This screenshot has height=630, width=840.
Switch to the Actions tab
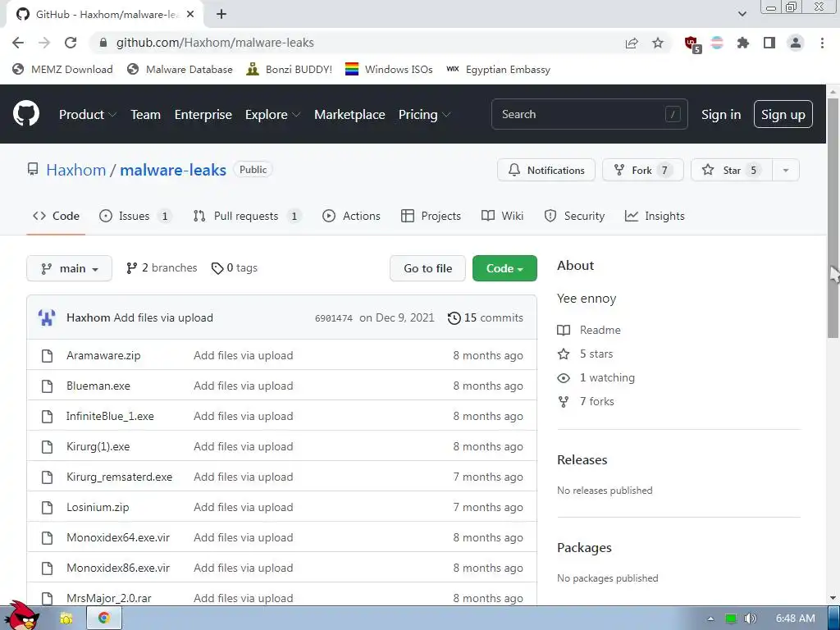point(351,217)
